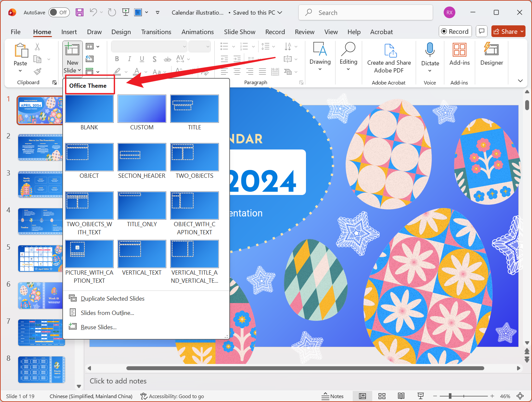Toggle AutoSave off switch

tap(59, 12)
